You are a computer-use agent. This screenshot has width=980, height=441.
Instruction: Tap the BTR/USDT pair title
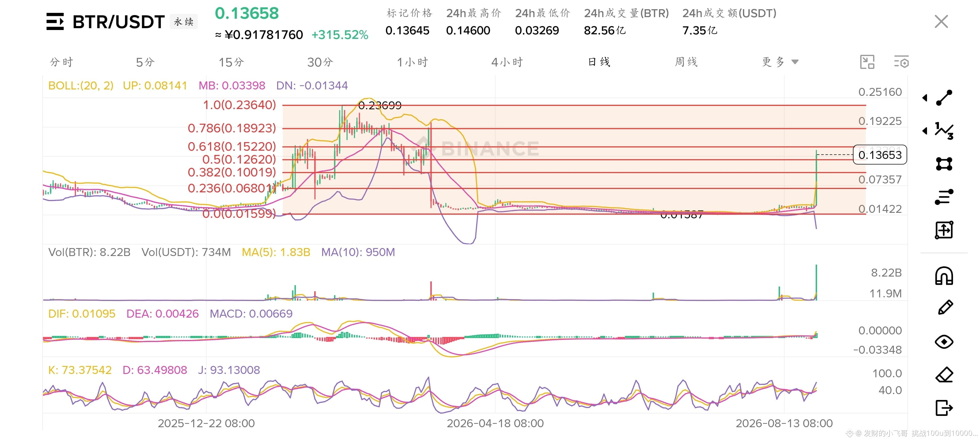pyautogui.click(x=118, y=22)
